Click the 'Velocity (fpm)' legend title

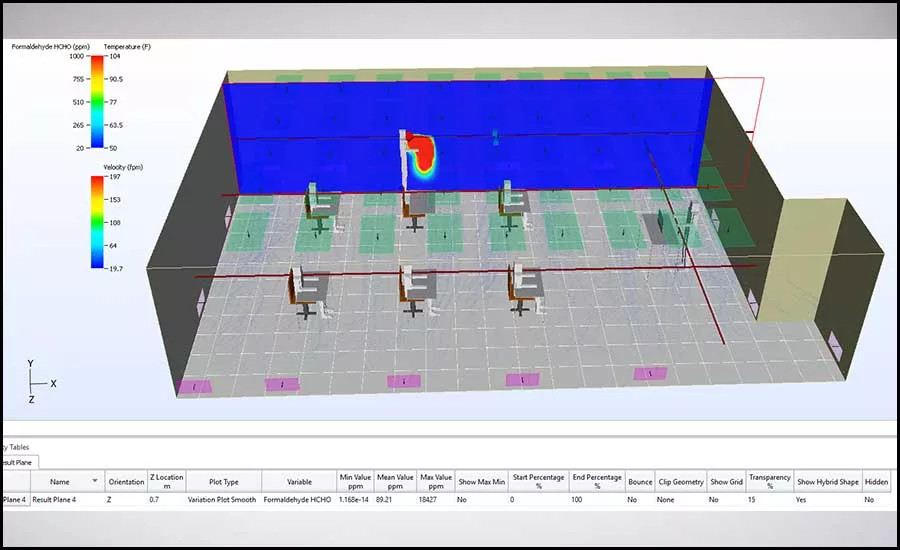click(x=123, y=167)
